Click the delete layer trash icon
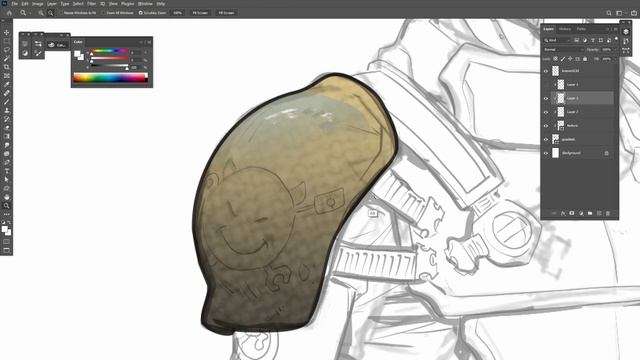Screen dimensions: 640x360 [608, 213]
